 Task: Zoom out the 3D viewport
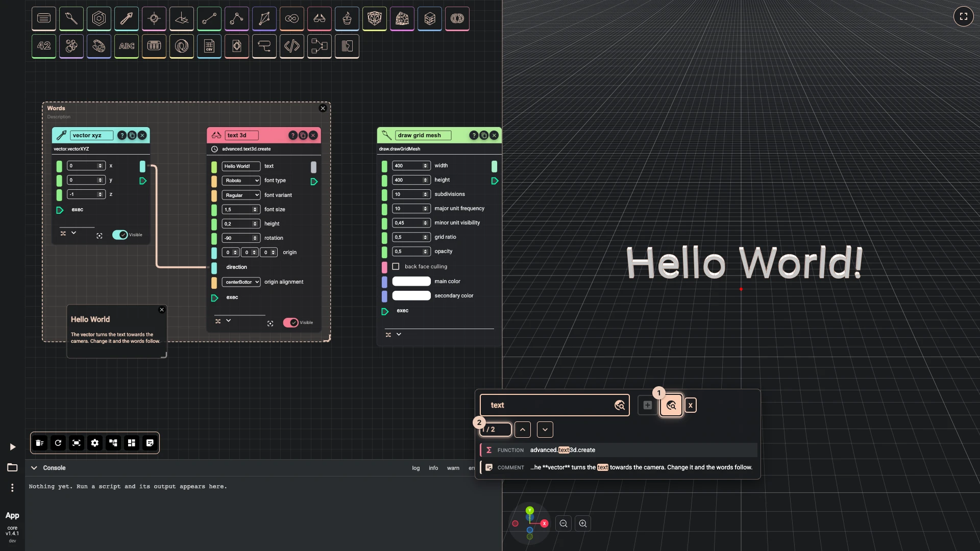pos(563,523)
